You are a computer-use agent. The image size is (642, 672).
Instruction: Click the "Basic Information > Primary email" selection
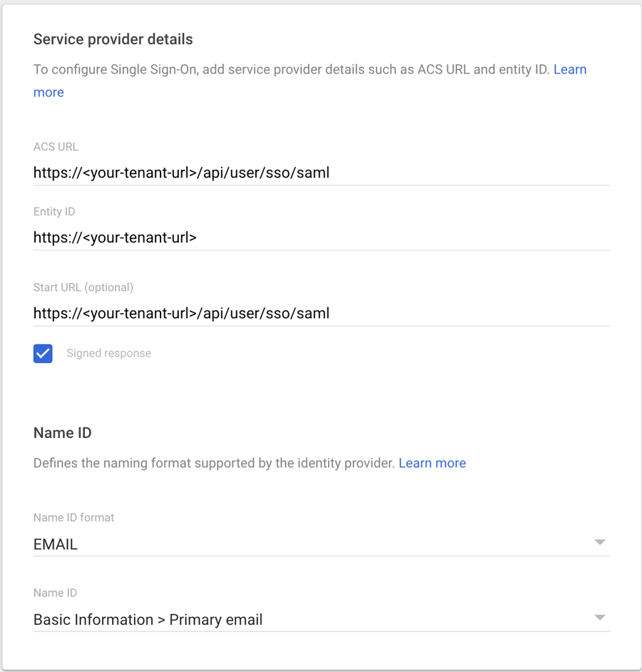[x=148, y=620]
